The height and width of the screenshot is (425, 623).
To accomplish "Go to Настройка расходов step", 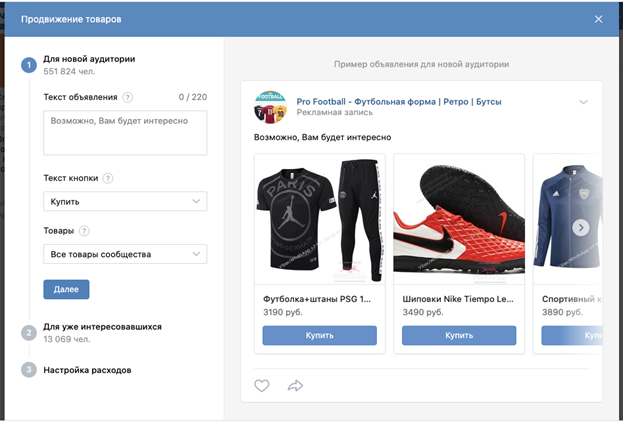I will coord(87,370).
